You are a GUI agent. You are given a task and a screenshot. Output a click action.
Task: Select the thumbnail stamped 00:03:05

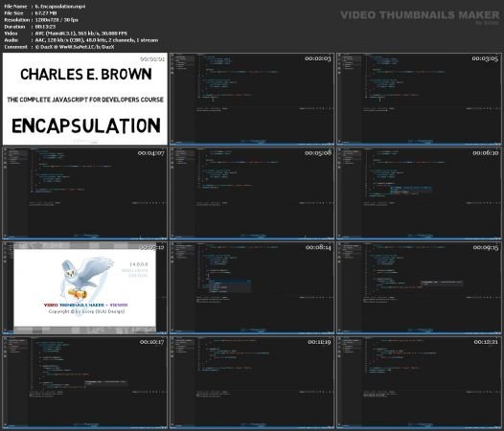click(419, 99)
